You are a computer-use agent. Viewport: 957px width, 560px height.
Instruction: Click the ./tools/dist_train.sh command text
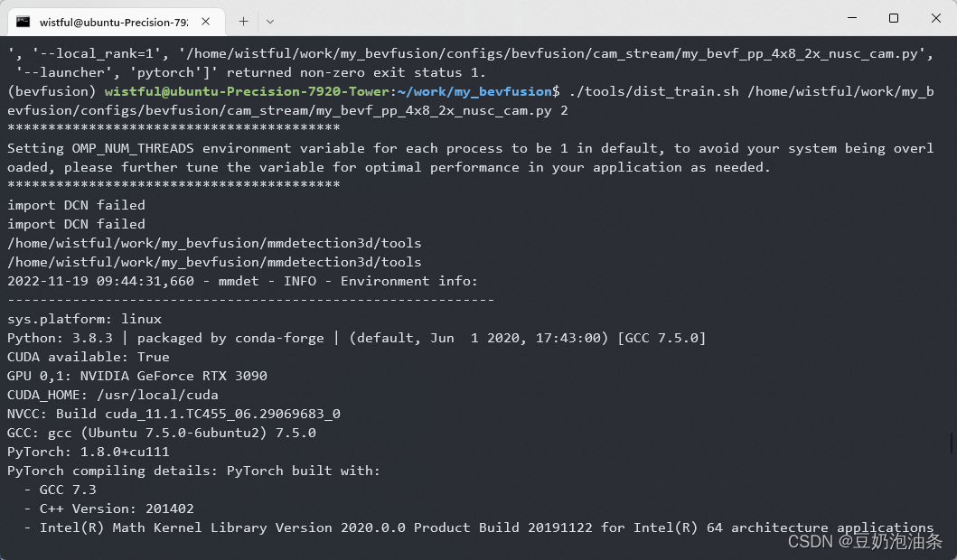[653, 91]
